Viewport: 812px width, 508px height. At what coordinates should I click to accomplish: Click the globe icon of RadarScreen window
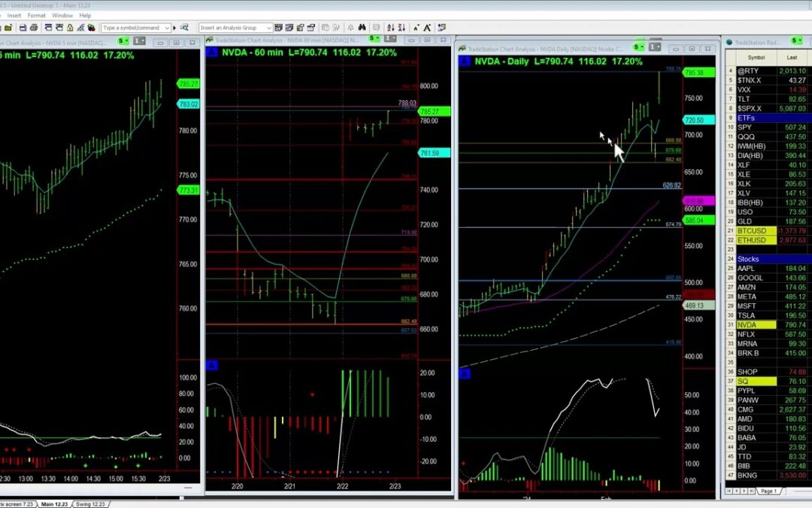(x=729, y=42)
